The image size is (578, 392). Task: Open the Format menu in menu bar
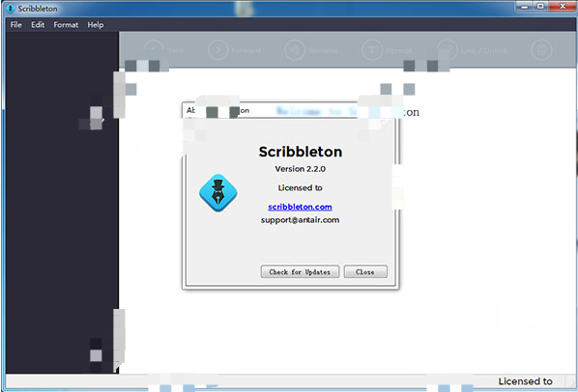[66, 25]
